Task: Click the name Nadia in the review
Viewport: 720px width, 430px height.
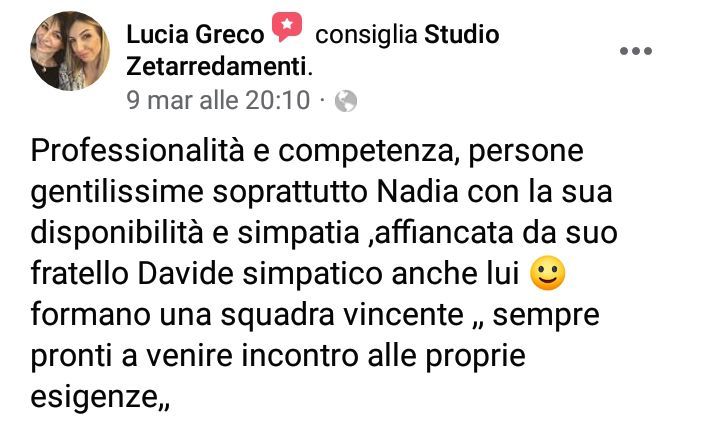Action: 417,192
